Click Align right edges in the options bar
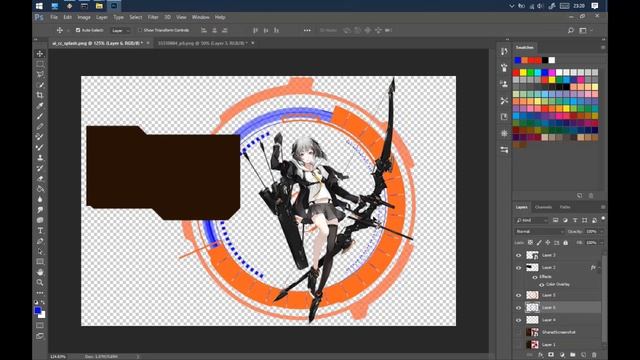The image size is (640, 360). (224, 30)
